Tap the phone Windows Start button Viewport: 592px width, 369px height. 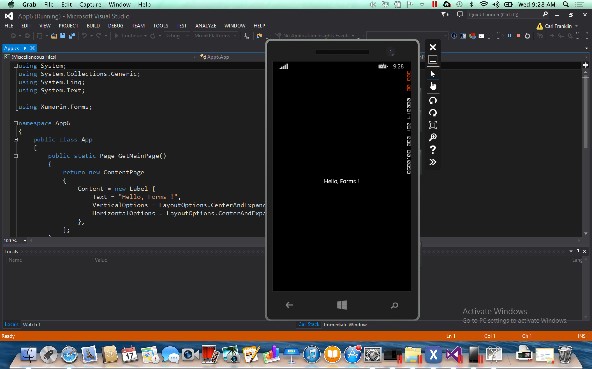click(x=342, y=305)
